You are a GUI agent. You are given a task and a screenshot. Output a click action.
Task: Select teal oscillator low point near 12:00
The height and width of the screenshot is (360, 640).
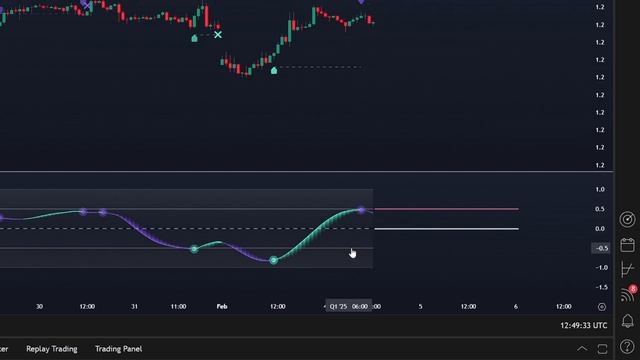[274, 260]
